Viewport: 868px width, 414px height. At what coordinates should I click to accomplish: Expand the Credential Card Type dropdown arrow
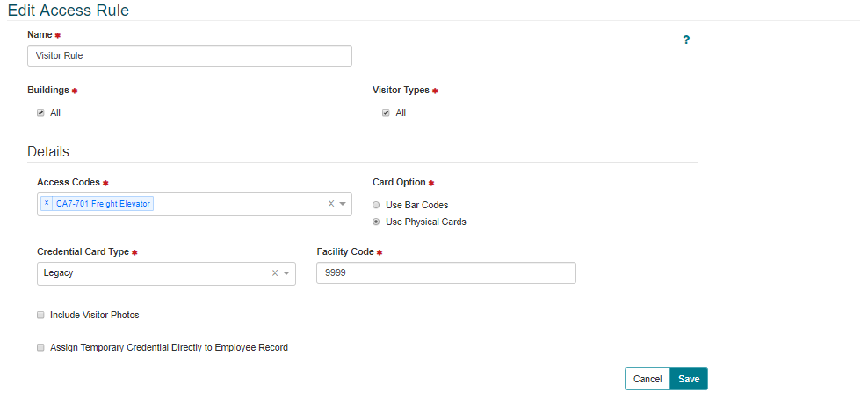(x=286, y=273)
